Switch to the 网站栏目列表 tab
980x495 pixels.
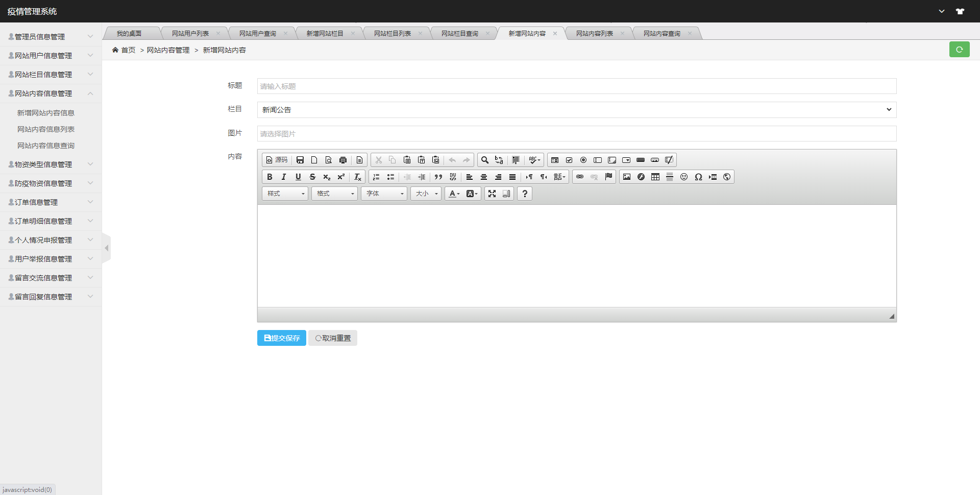pyautogui.click(x=393, y=34)
